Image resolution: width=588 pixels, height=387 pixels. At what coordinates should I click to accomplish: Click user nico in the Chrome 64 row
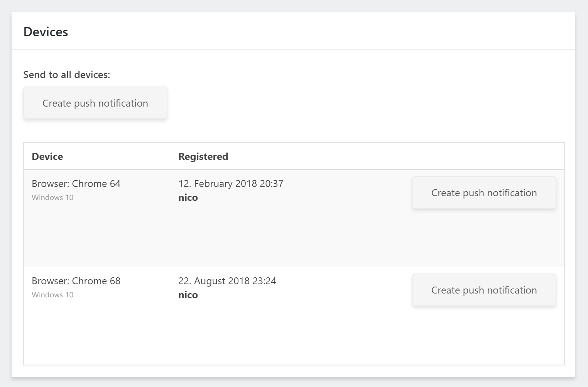[188, 198]
